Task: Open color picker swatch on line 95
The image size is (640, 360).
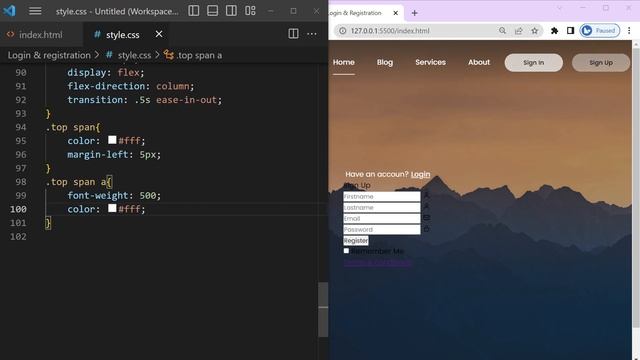Action: (112, 140)
